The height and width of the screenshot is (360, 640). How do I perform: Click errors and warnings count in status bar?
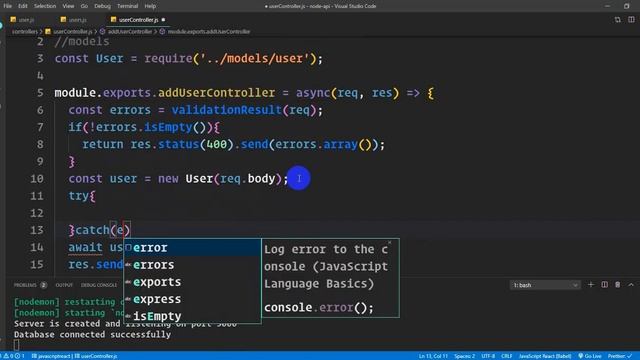(14, 356)
